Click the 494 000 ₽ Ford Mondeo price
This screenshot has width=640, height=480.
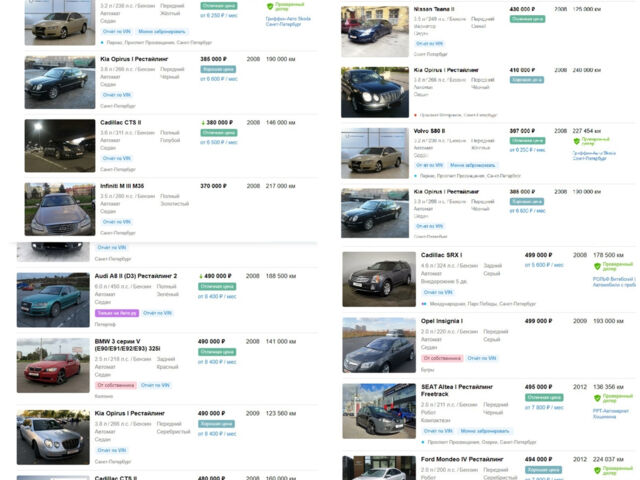point(538,460)
